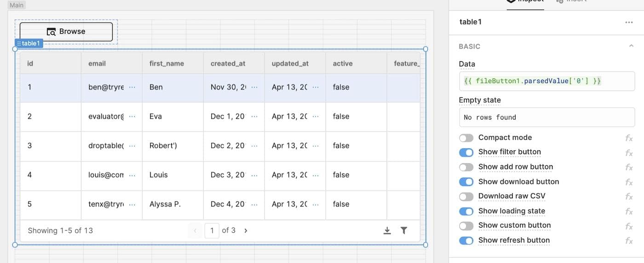Screen dimensions: 644x263
Task: Click the Empty state text field
Action: [x=546, y=117]
